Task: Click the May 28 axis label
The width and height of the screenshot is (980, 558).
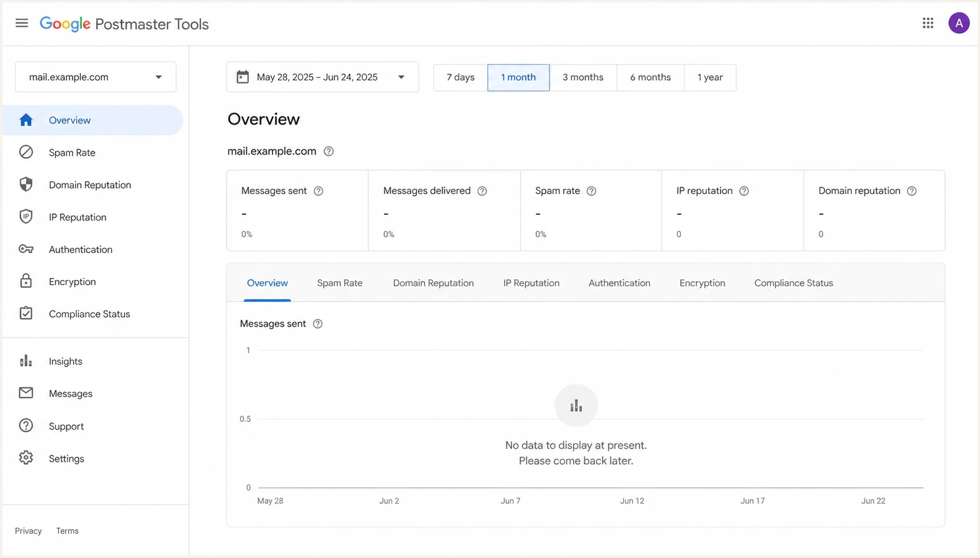Action: coord(270,501)
